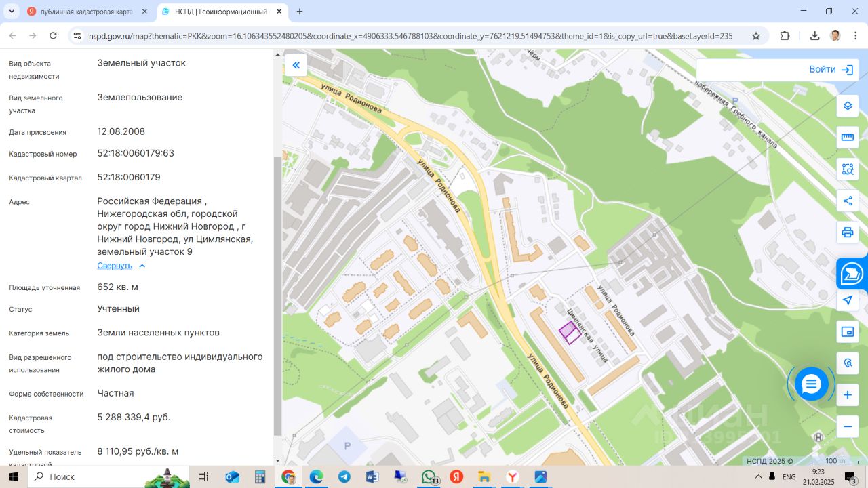Click the share map icon
The width and height of the screenshot is (868, 488).
click(x=847, y=201)
